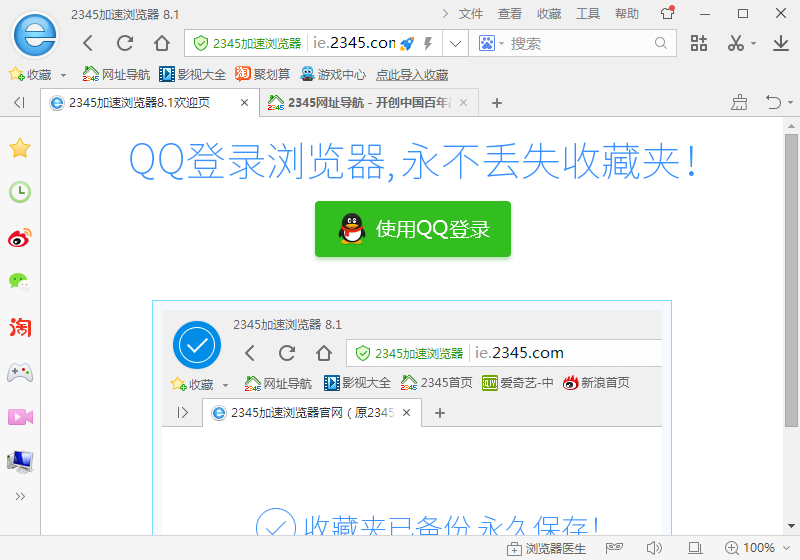Open game controller icon in sidebar
Image resolution: width=800 pixels, height=560 pixels.
tap(20, 372)
